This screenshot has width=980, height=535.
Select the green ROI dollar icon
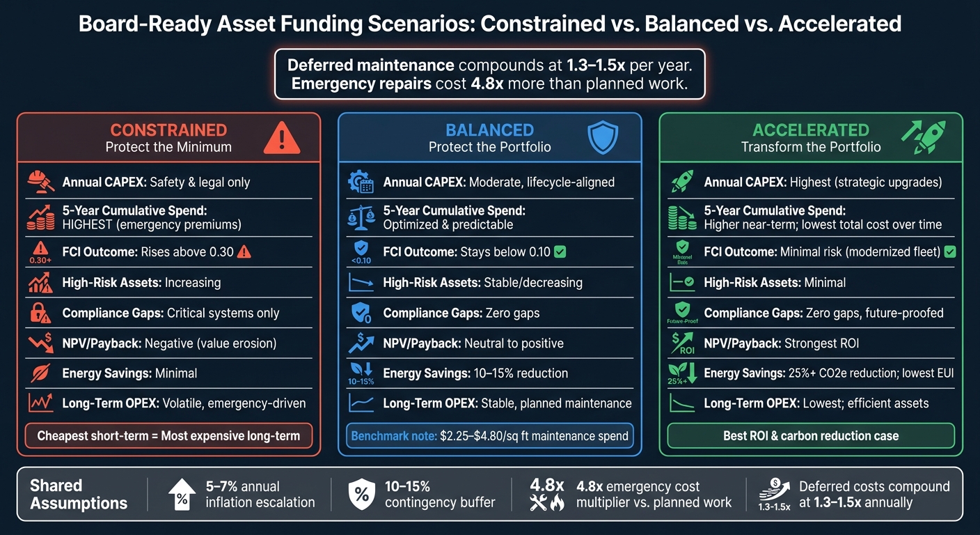(x=682, y=343)
